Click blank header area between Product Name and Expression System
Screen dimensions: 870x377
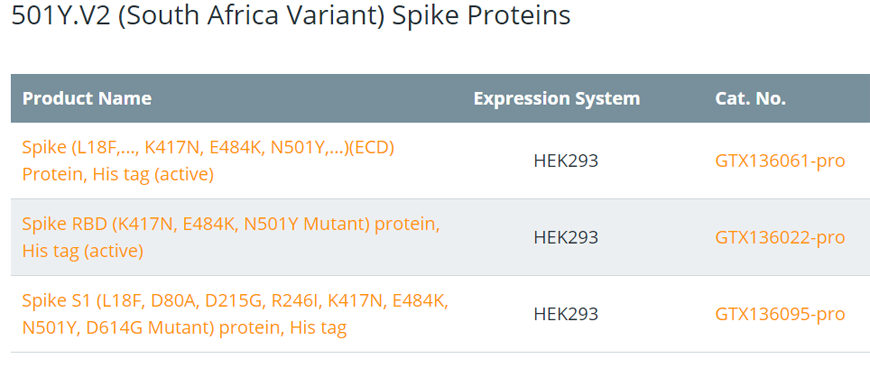[x=311, y=99]
